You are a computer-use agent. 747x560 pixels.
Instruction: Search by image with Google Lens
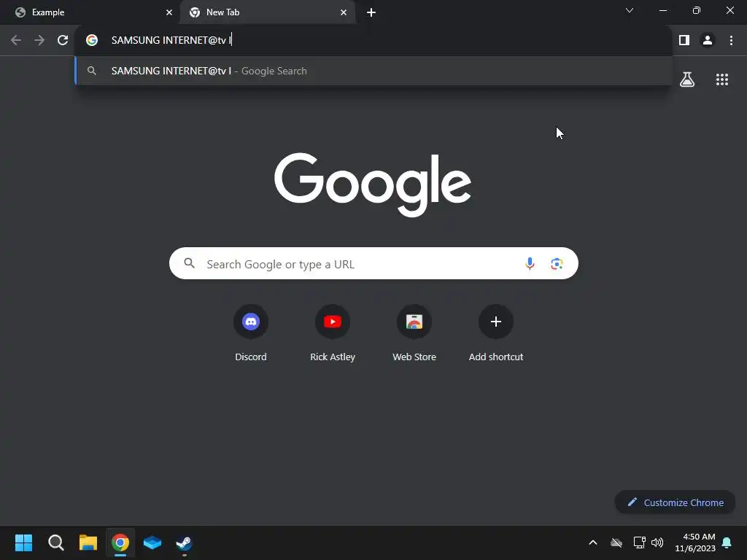coord(557,263)
